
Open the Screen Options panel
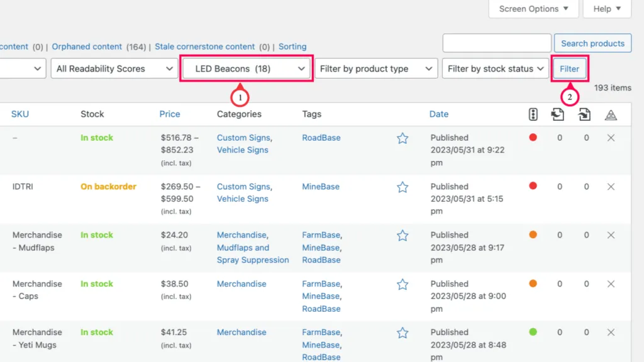pyautogui.click(x=533, y=9)
